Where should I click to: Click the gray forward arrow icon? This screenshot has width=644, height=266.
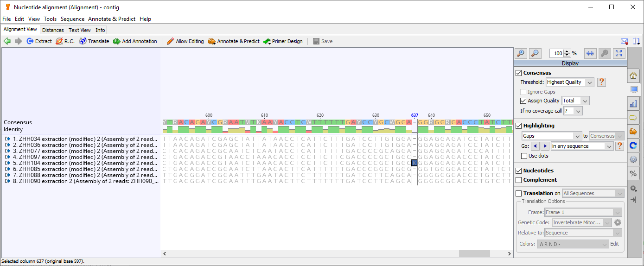tap(19, 41)
